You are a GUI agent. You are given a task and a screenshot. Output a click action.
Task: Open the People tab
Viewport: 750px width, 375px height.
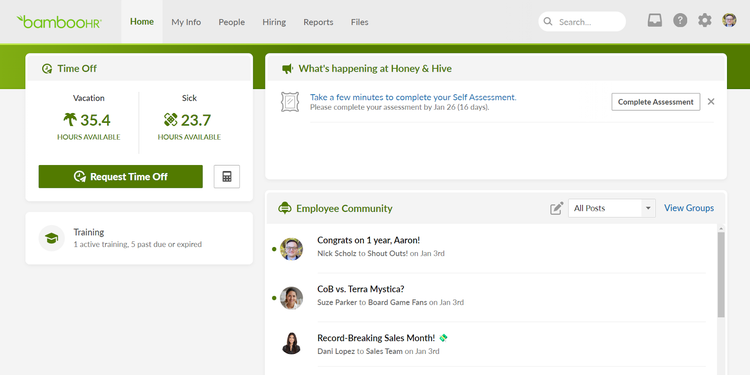[x=232, y=22]
